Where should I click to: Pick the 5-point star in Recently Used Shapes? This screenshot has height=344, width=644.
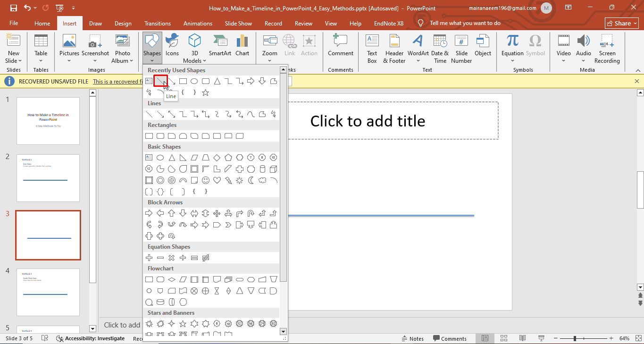(x=206, y=92)
